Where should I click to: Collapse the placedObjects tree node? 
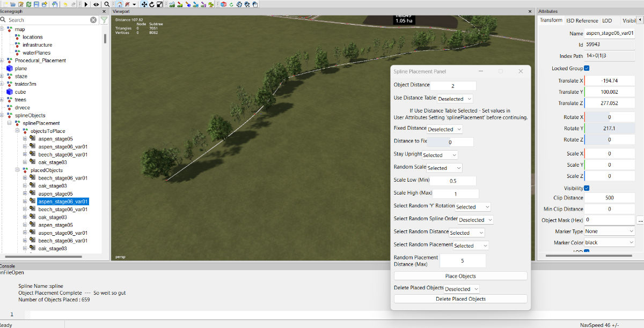[x=17, y=170]
